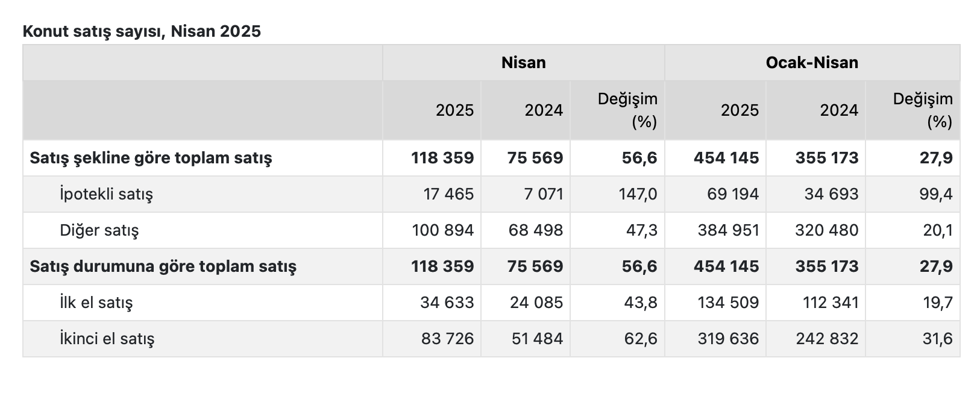This screenshot has width=980, height=393.
Task: Select the "Diğer satış" row label
Action: point(99,230)
